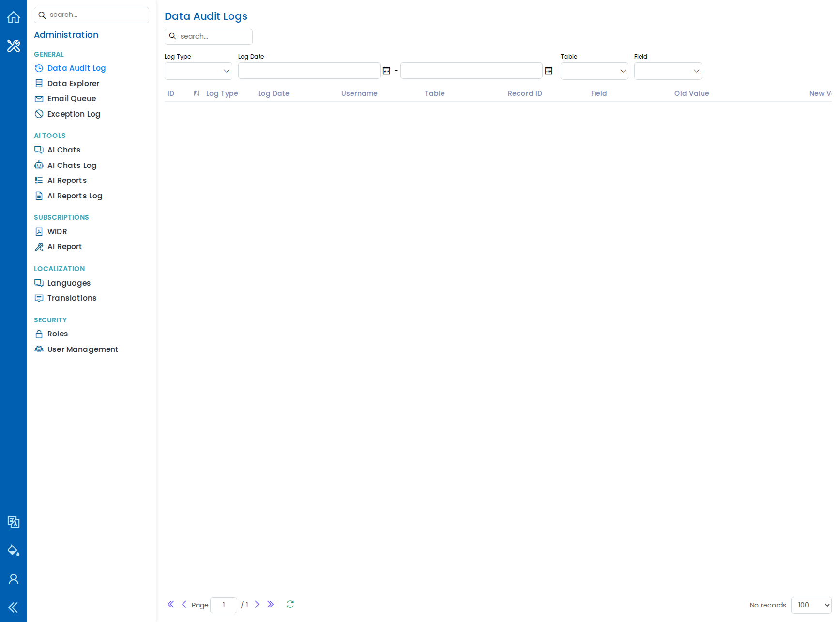Click the WIDR document icon
This screenshot has height=622, width=840.
coord(39,231)
